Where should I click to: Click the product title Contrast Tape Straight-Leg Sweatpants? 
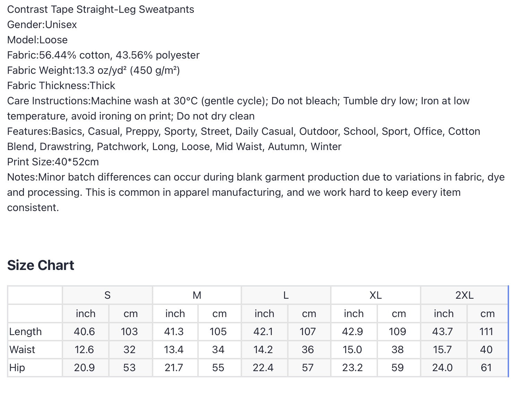[101, 9]
